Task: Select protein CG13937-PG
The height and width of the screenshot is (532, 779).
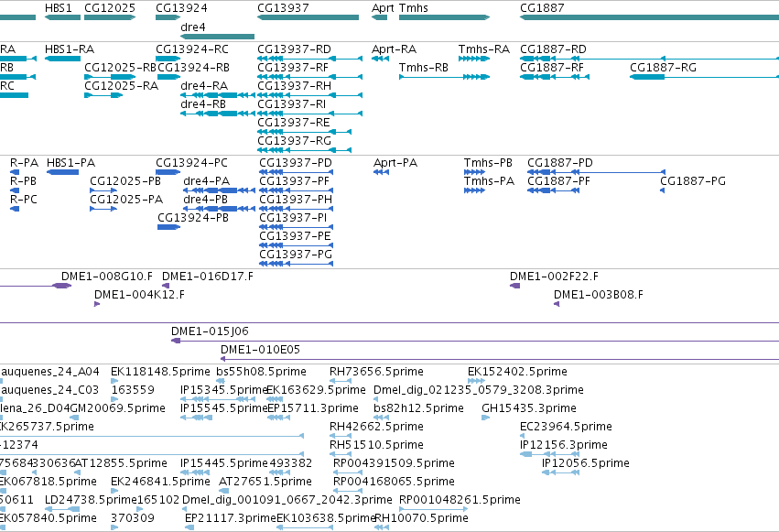Action: coord(296,265)
